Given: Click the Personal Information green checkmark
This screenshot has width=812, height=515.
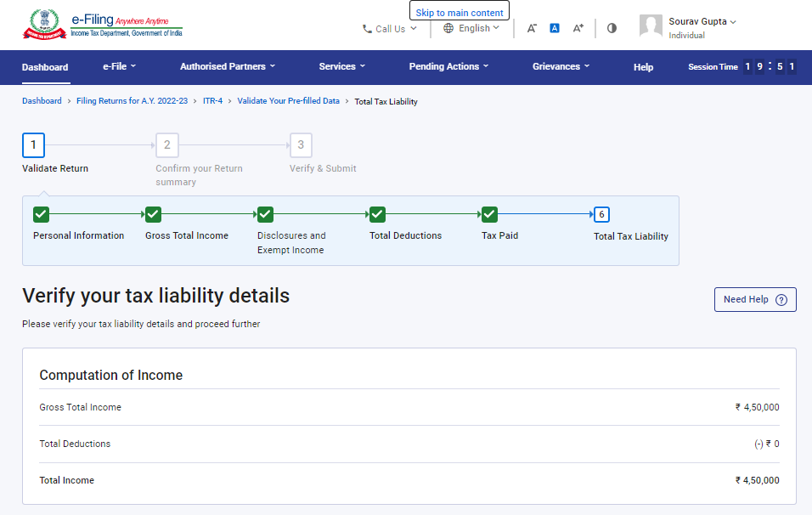Looking at the screenshot, I should coord(41,214).
